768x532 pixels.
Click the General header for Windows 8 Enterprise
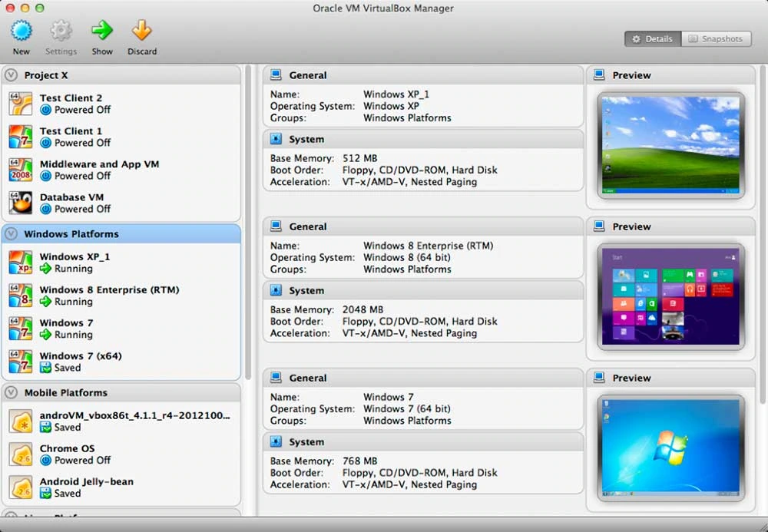[424, 226]
